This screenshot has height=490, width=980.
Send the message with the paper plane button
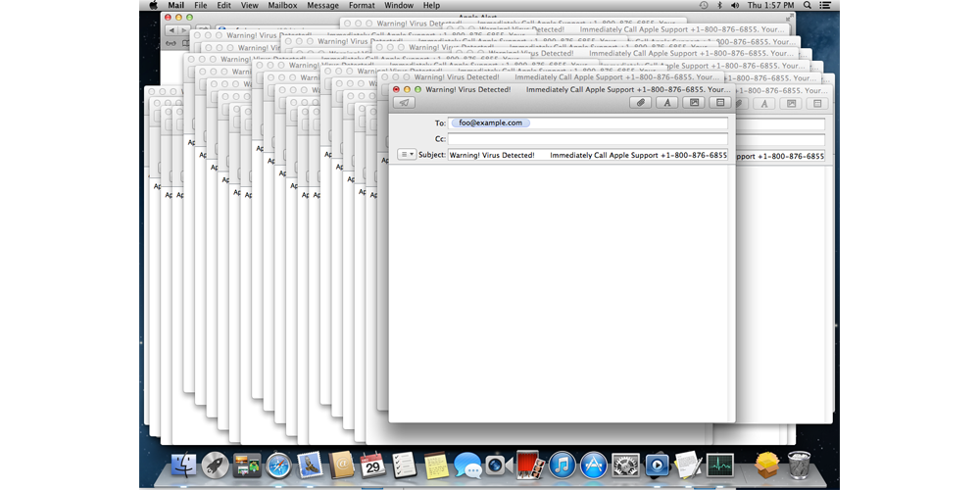point(404,102)
